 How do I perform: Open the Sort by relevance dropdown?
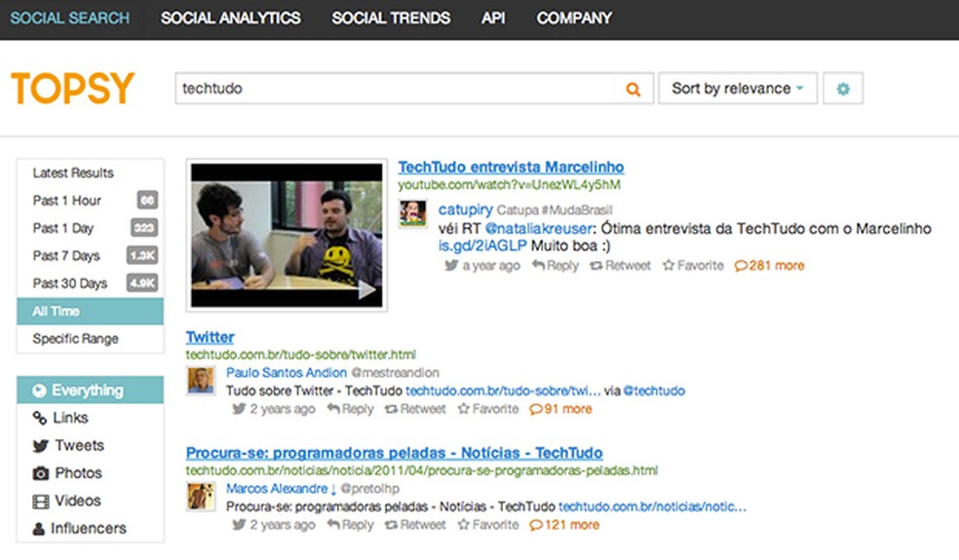(x=738, y=89)
